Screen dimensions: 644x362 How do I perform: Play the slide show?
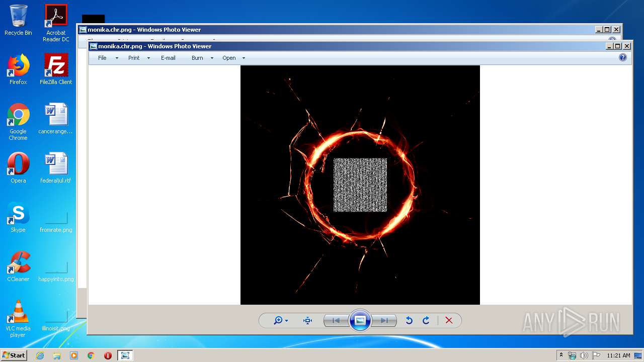click(360, 320)
